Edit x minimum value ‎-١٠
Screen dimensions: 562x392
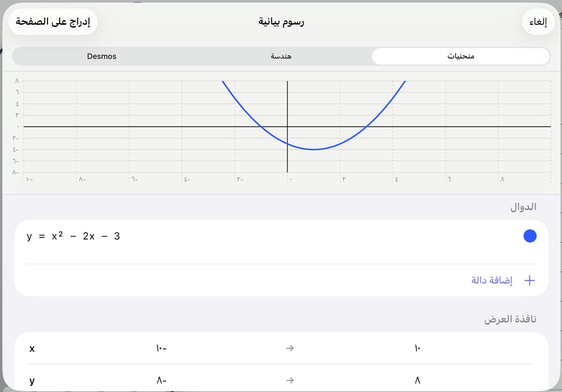[161, 348]
